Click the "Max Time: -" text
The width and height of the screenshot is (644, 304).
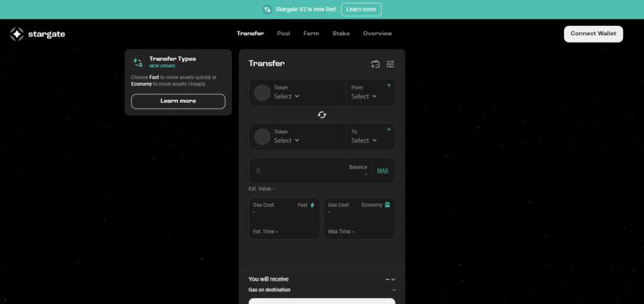[341, 232]
